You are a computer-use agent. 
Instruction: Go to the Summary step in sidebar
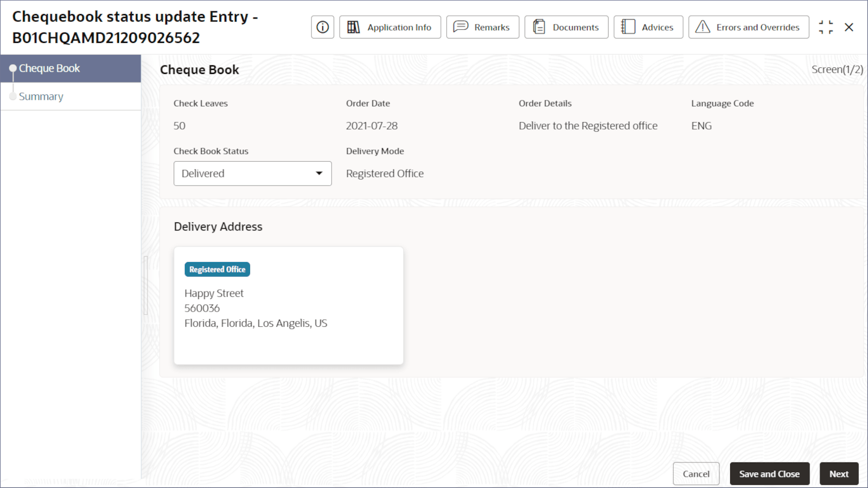(x=71, y=97)
